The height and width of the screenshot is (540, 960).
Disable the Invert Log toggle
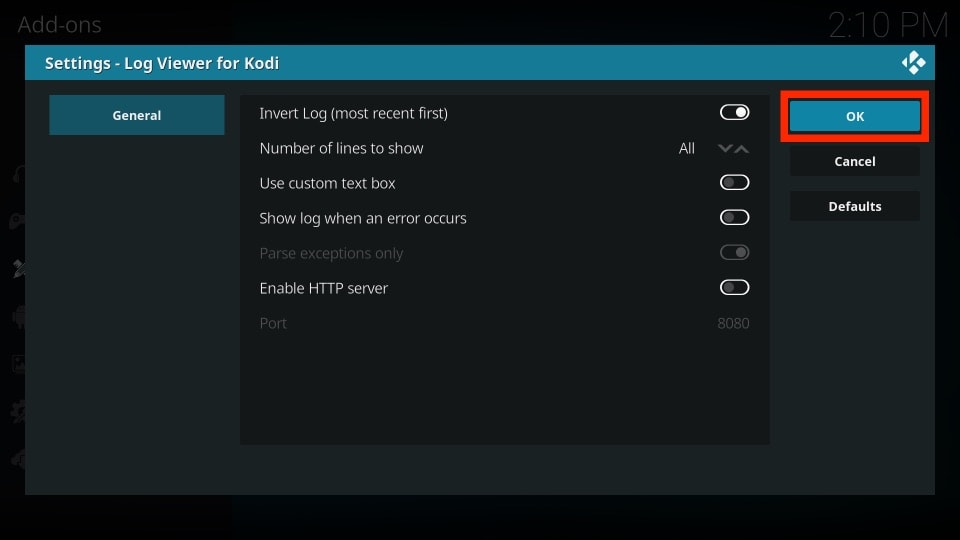click(734, 113)
